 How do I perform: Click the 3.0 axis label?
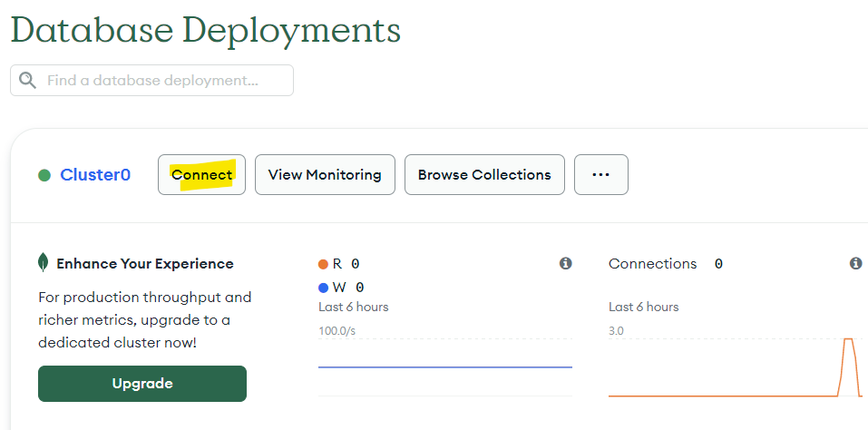(x=616, y=331)
